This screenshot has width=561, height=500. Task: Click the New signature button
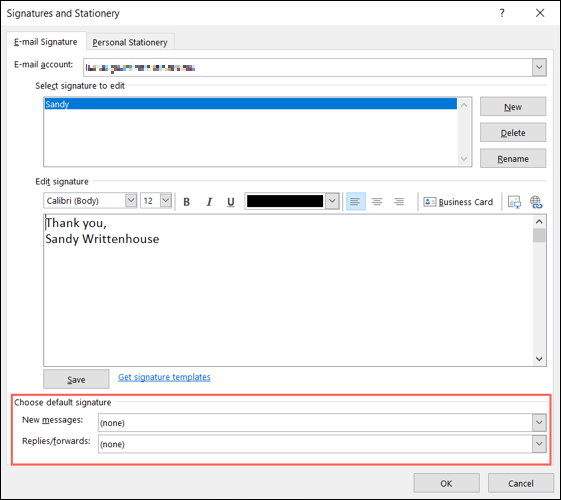click(x=513, y=107)
